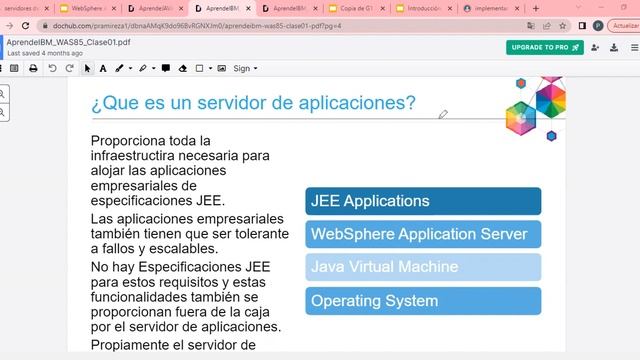Undo the last edit

[x=52, y=69]
